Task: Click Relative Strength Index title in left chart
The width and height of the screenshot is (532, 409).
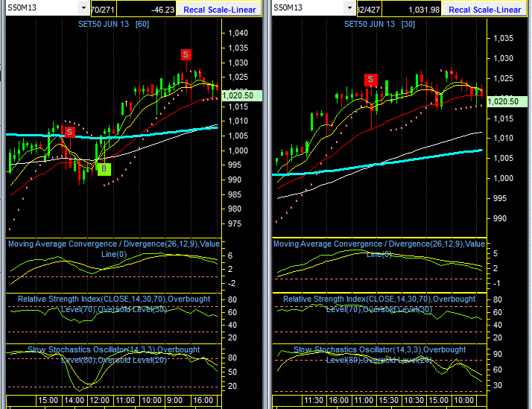Action: [114, 304]
